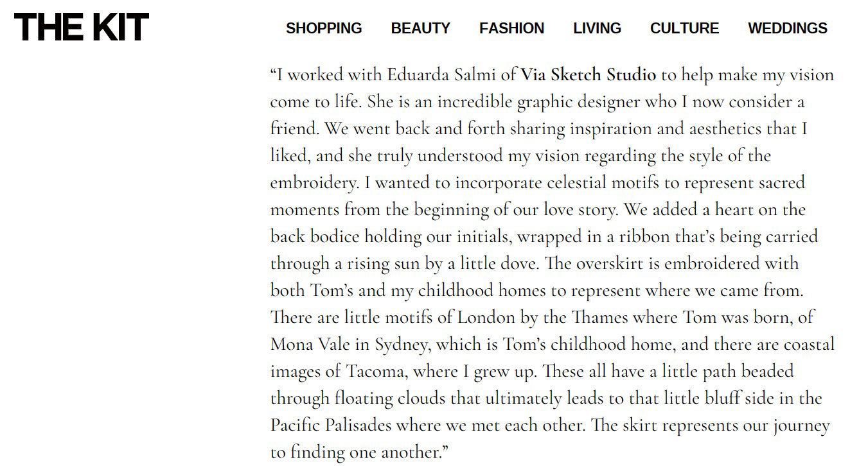Follow the Via Sketch Studio link

click(x=588, y=75)
